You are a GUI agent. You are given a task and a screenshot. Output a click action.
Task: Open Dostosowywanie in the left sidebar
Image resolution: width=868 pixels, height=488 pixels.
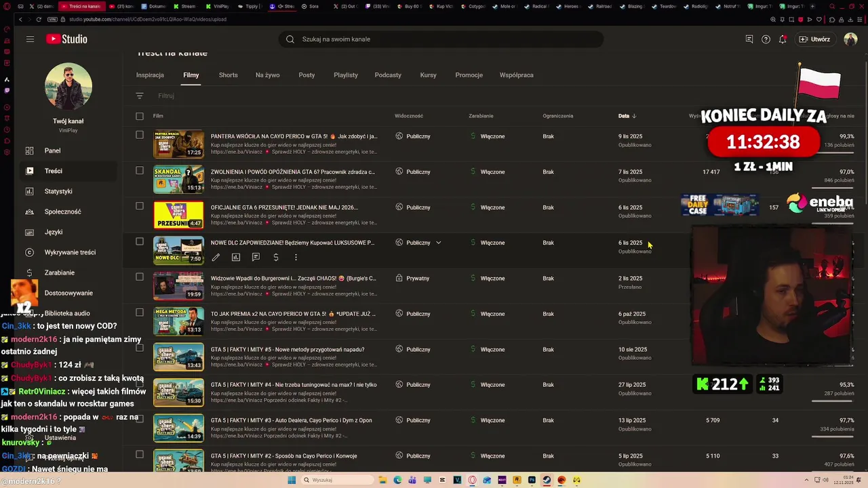[68, 293]
